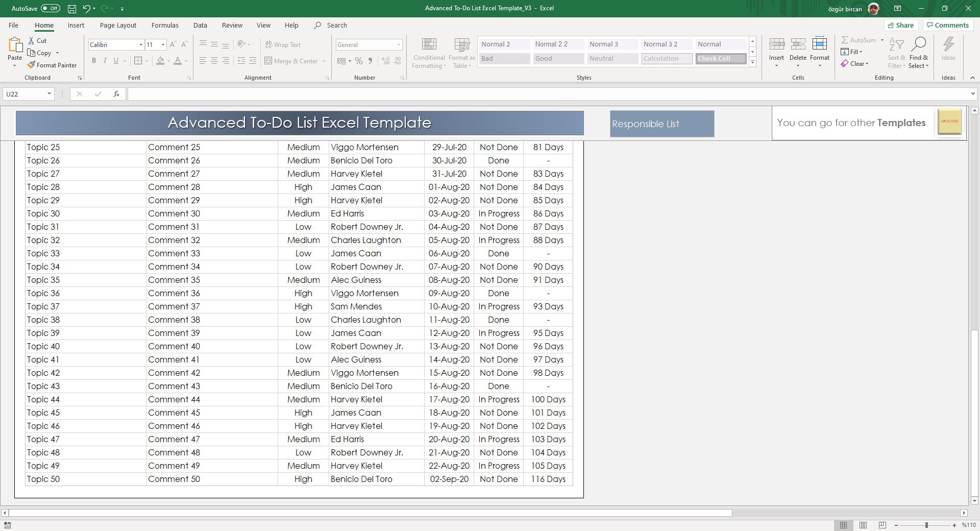The height and width of the screenshot is (531, 980).
Task: Open the Data ribbon tab
Action: pyautogui.click(x=200, y=25)
